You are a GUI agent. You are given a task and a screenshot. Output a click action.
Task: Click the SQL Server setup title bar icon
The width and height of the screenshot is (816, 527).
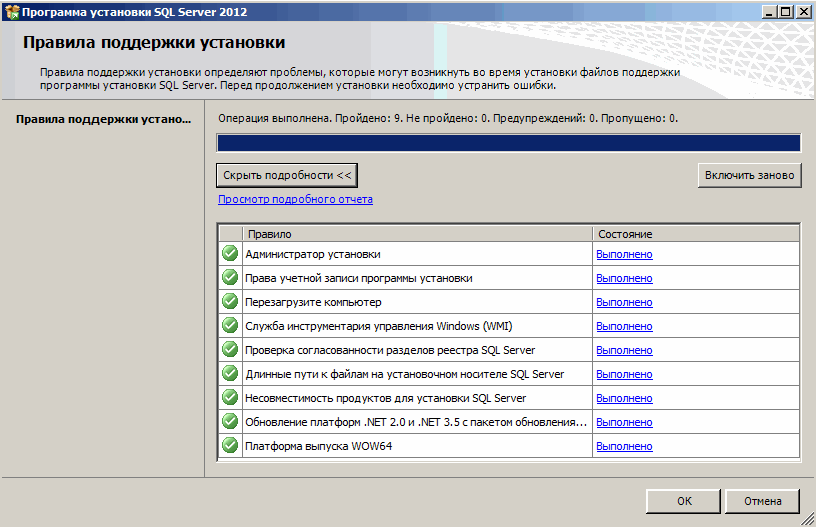tap(11, 11)
